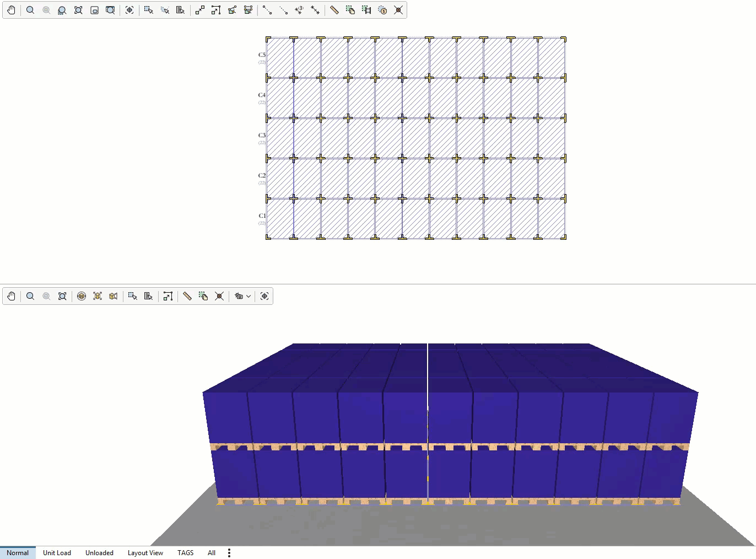This screenshot has height=559, width=756.
Task: Click the rack frame insert icon
Action: point(366,10)
